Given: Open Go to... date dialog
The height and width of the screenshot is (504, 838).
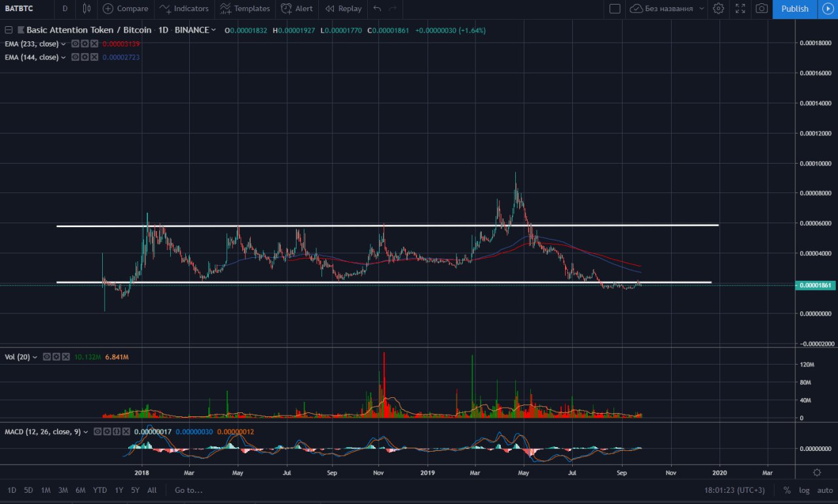Looking at the screenshot, I should click(x=189, y=490).
